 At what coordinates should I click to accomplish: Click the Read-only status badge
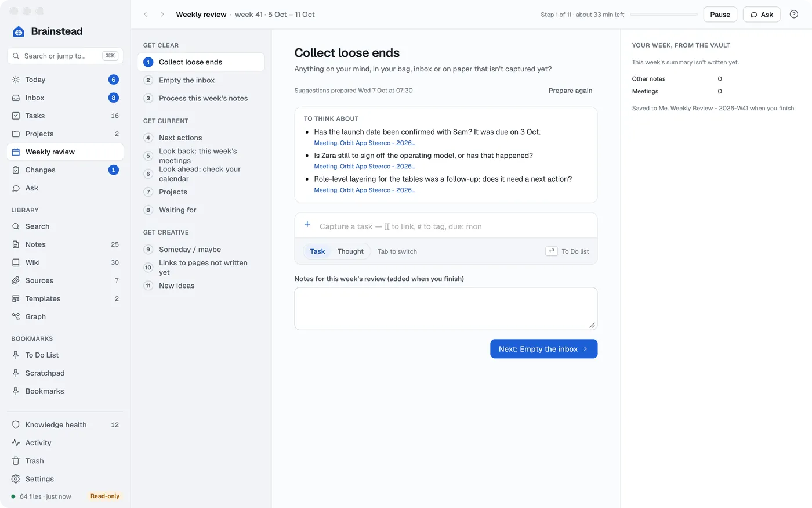[105, 496]
